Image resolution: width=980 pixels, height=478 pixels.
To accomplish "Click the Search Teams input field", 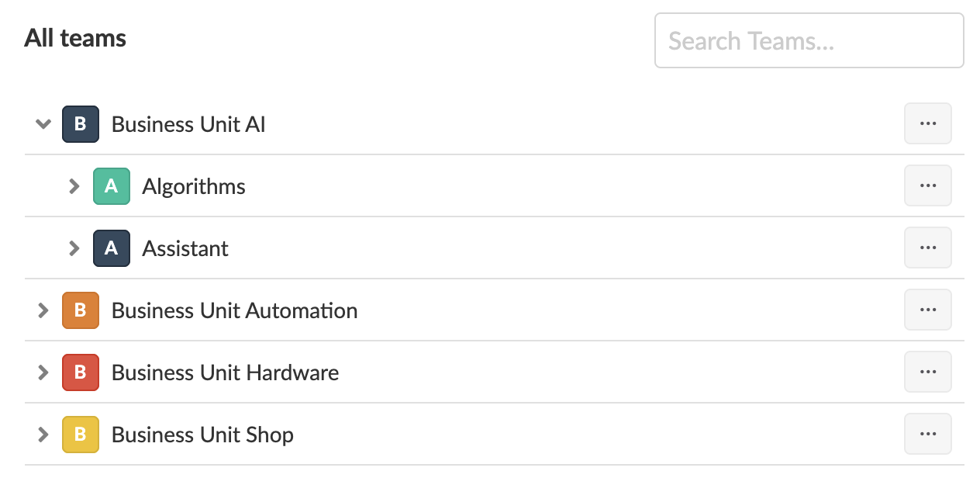I will pos(809,40).
